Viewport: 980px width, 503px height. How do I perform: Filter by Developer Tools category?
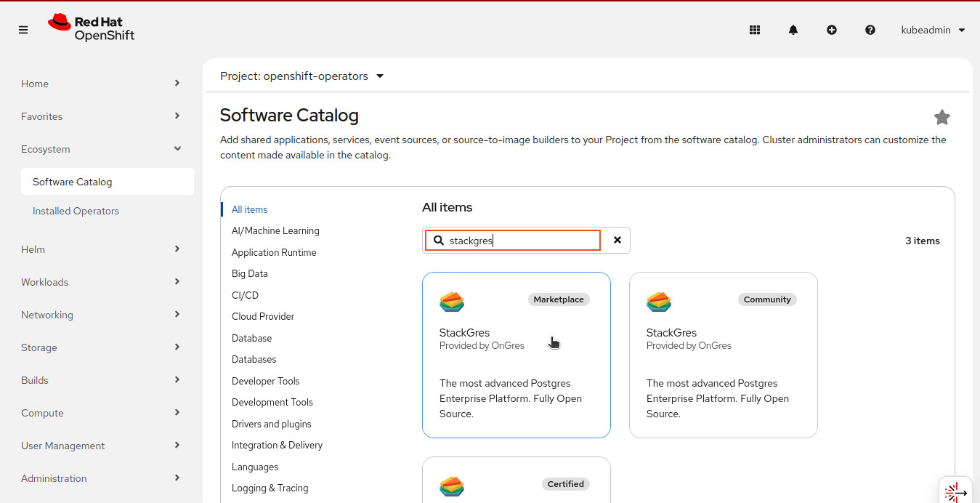pyautogui.click(x=265, y=381)
